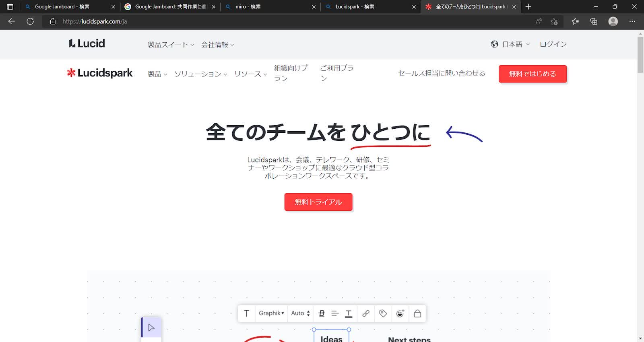Click the lock icon in the floating toolbar

coord(417,313)
